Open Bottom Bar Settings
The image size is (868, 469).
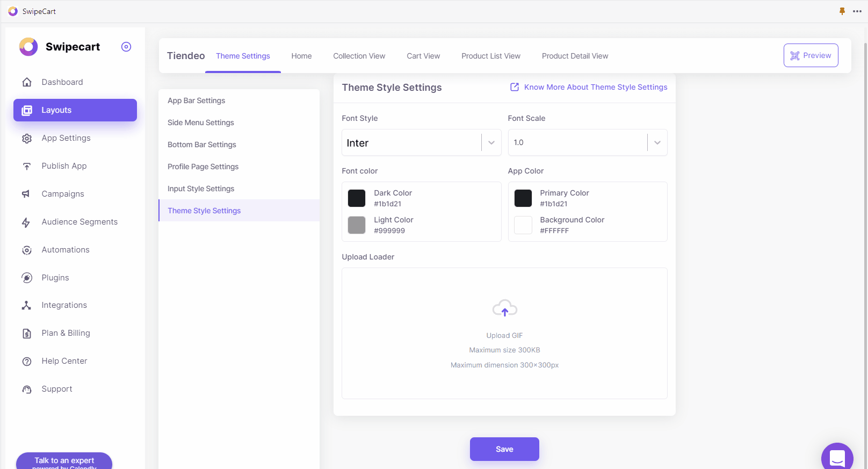tap(239, 145)
